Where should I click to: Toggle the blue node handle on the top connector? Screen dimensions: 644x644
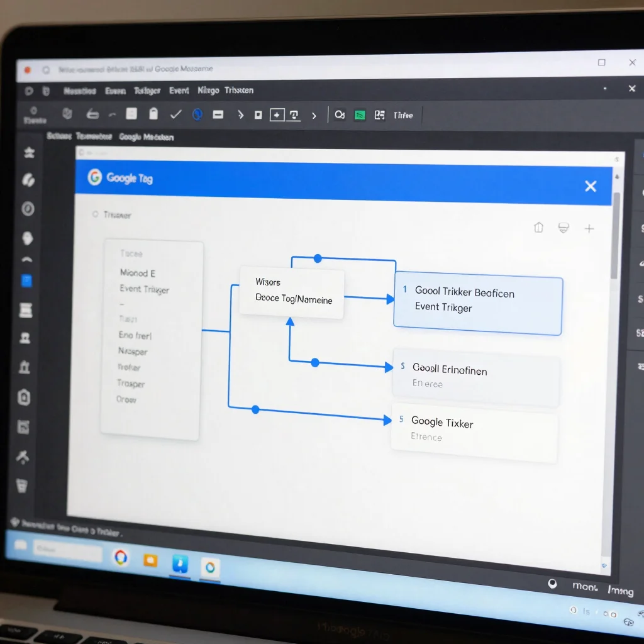318,258
